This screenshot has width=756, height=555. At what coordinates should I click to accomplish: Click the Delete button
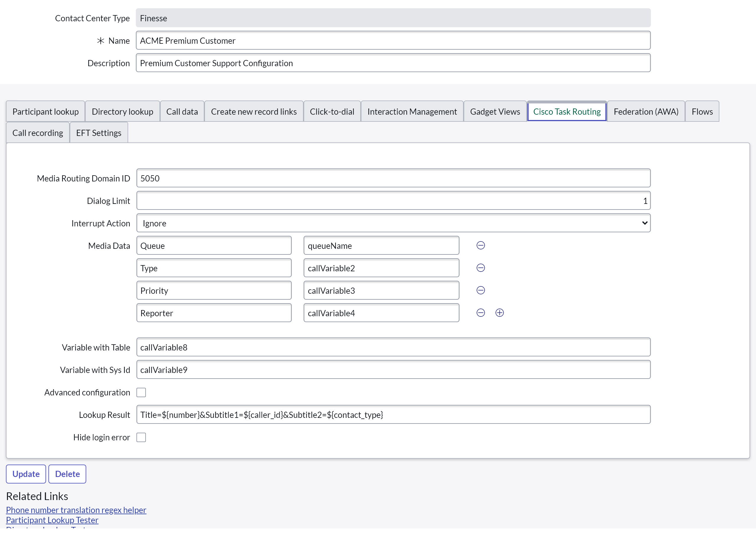[x=67, y=474]
